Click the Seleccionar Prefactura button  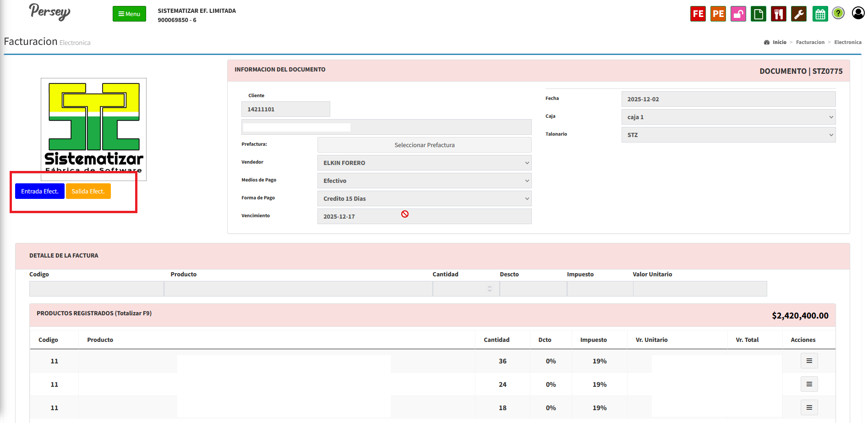pyautogui.click(x=424, y=145)
